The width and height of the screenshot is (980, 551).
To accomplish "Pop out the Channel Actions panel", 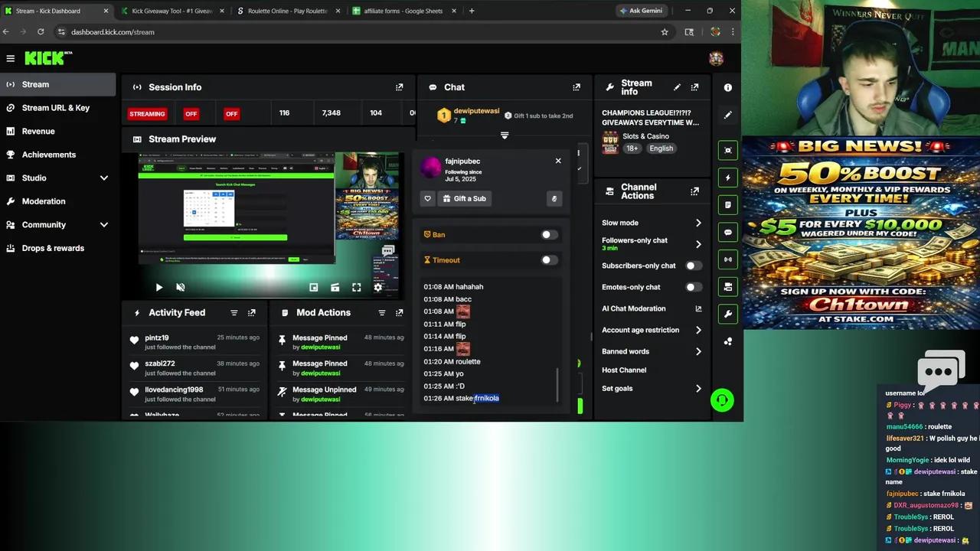I will (x=694, y=191).
